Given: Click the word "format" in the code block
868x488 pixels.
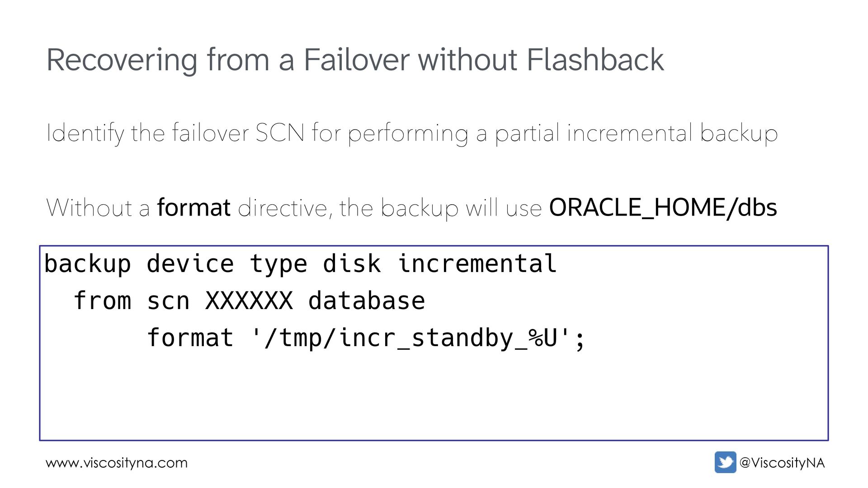Looking at the screenshot, I should (x=190, y=338).
